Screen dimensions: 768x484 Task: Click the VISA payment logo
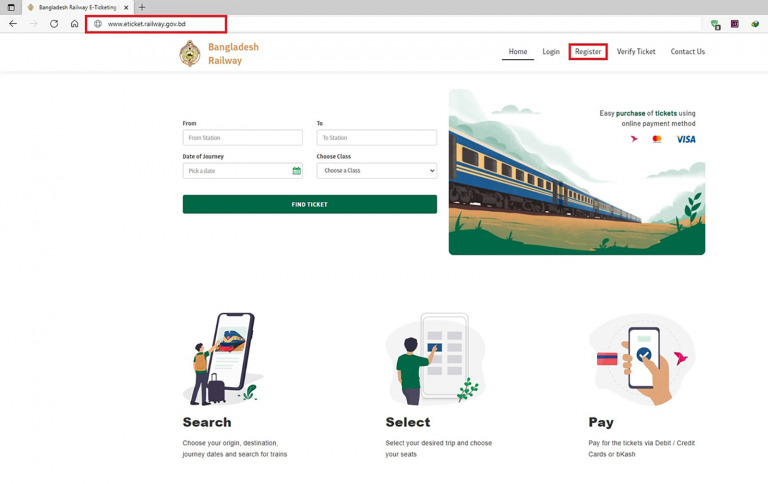coord(686,140)
